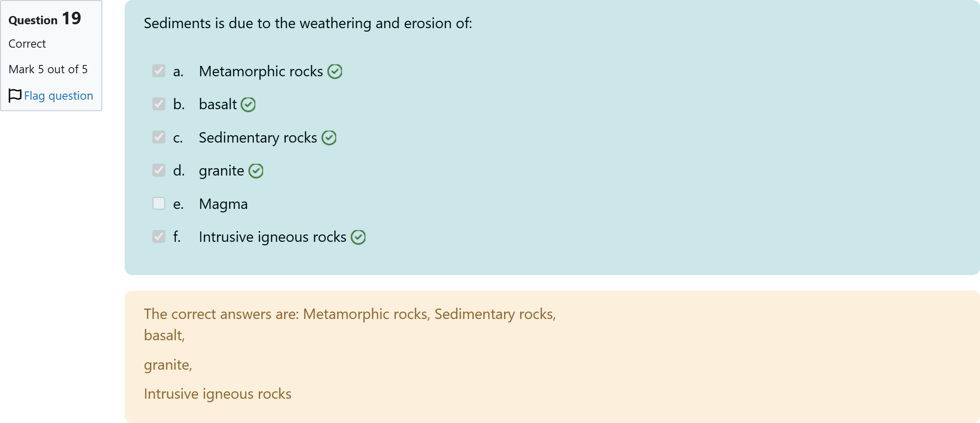The width and height of the screenshot is (980, 423).
Task: Click the green checkmark beside Intrusive igneous rocks option
Action: tap(358, 238)
